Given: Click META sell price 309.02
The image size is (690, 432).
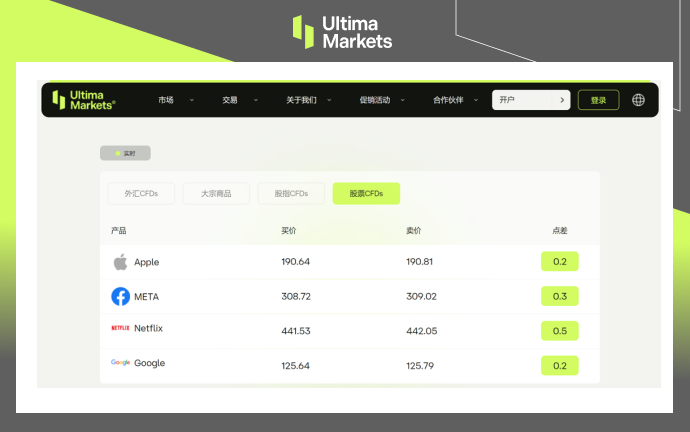Looking at the screenshot, I should click(422, 297).
